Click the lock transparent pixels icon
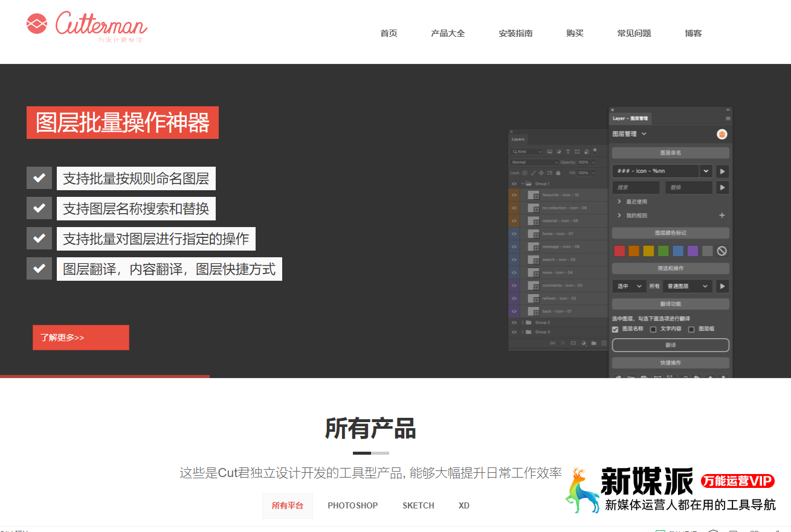The height and width of the screenshot is (532, 791). pos(525,173)
